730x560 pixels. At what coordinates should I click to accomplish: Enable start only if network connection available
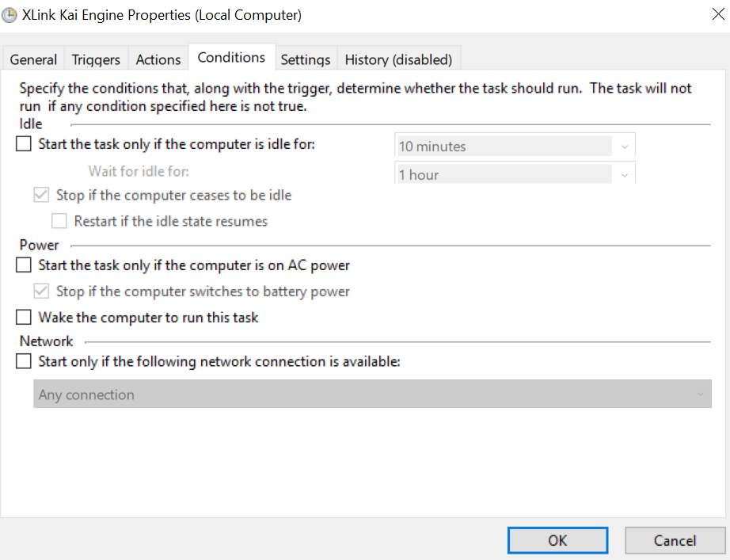coord(25,362)
